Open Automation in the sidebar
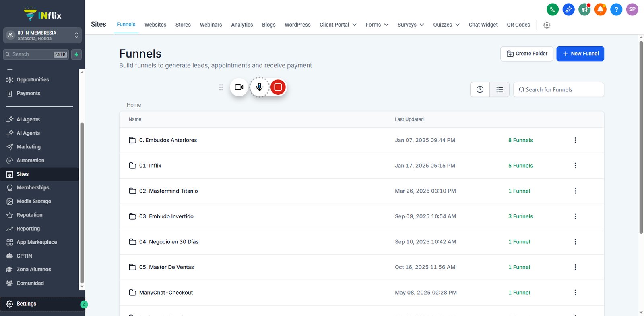Image resolution: width=644 pixels, height=316 pixels. 39,160
